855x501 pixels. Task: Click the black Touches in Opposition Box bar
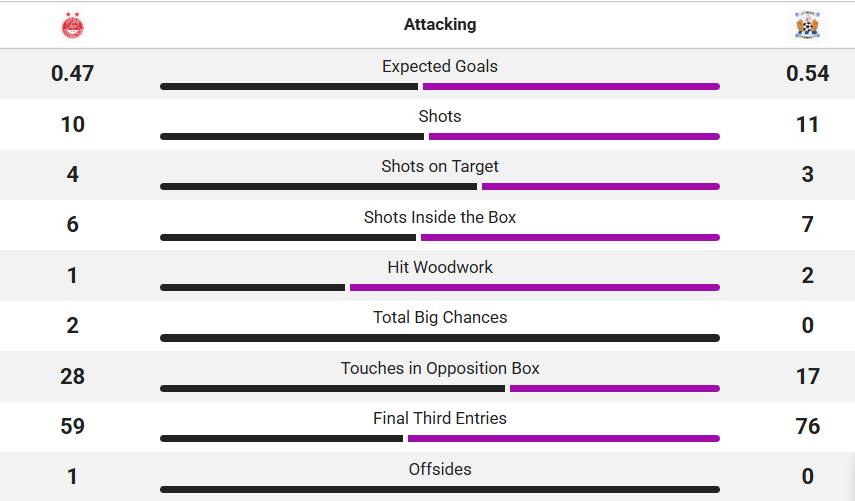tap(332, 389)
